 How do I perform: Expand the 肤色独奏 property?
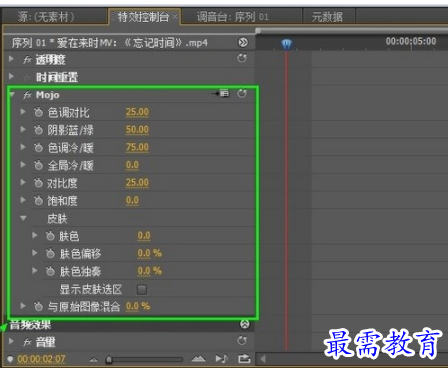coord(35,270)
